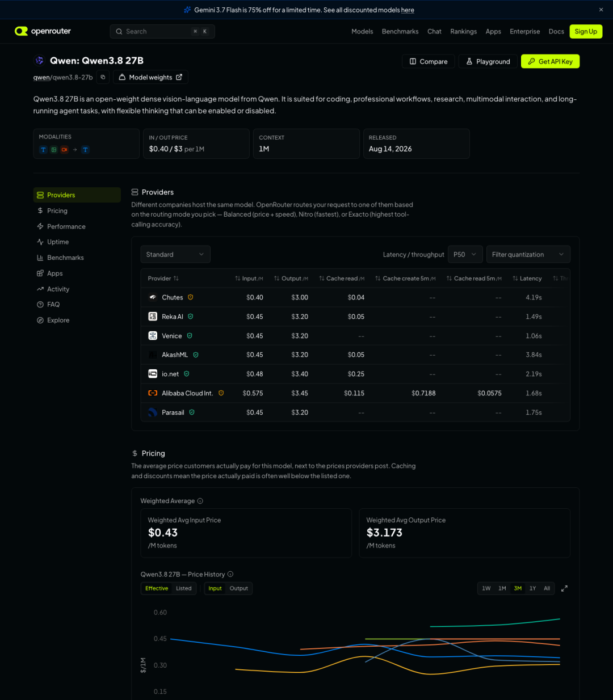Viewport: 613px width, 700px height.
Task: Copy the qwen/qwen3.8-27b model slug
Action: pos(103,77)
